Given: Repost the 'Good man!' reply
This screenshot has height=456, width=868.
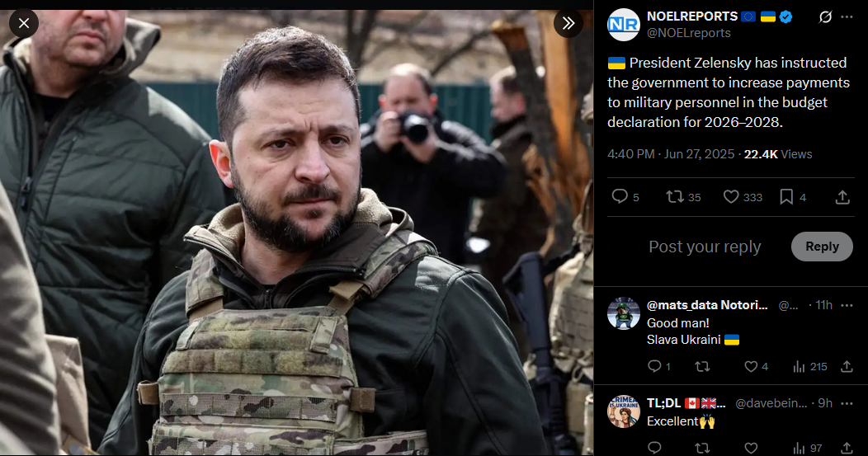Looking at the screenshot, I should [702, 366].
